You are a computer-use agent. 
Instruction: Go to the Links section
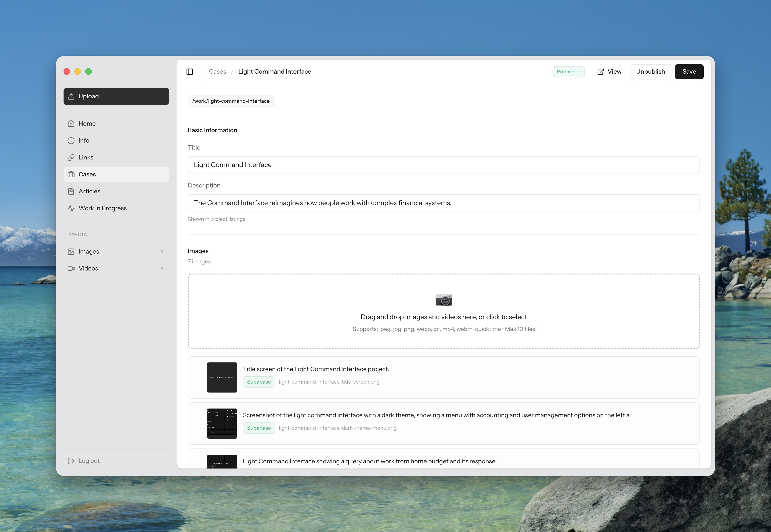86,157
